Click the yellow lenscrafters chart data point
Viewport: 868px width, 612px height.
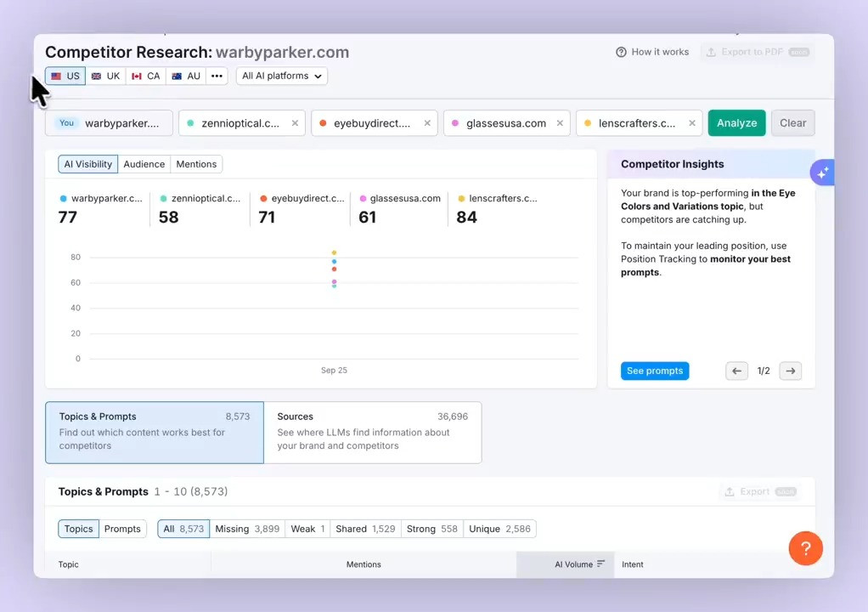point(334,252)
